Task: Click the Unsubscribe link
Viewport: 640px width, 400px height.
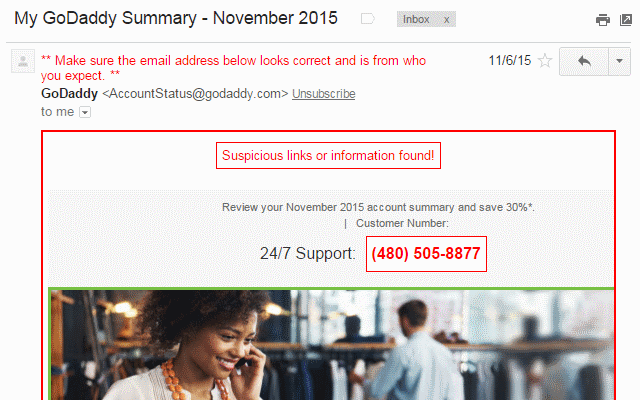Action: pos(323,94)
